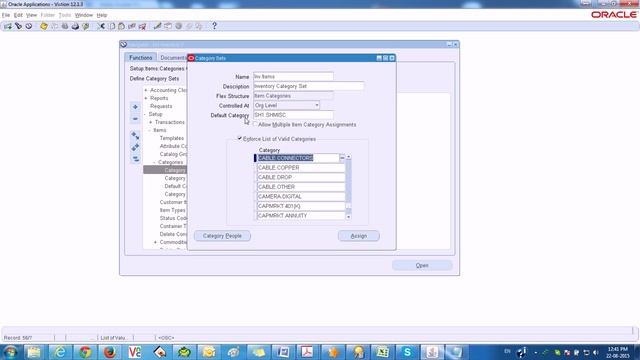This screenshot has height=360, width=640.
Task: Open Google Chrome from the taskbar
Action: coord(85,352)
